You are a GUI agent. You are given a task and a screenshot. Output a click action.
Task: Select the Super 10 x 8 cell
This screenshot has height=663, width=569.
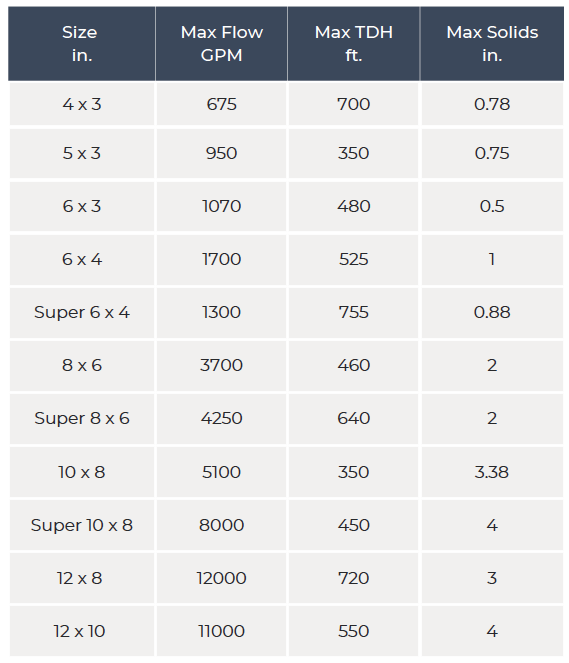tap(82, 525)
